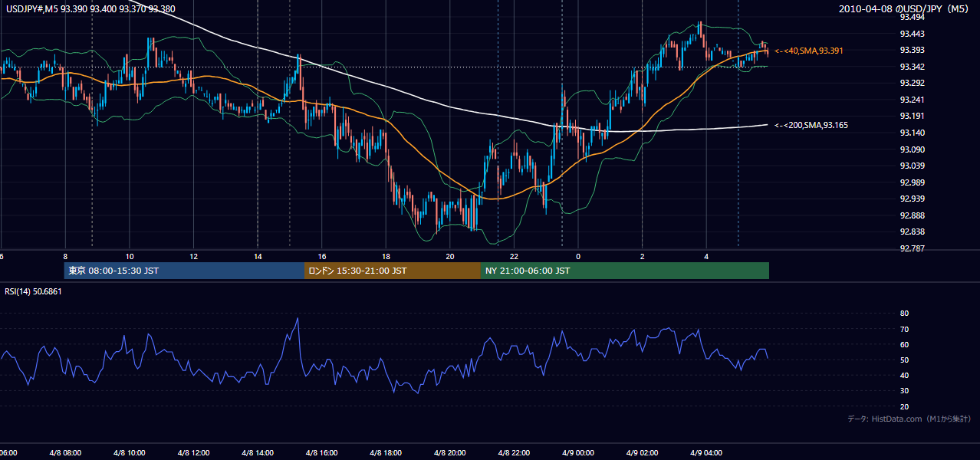The width and height of the screenshot is (980, 460).
Task: Click the 93.494 price axis label
Action: tap(912, 17)
